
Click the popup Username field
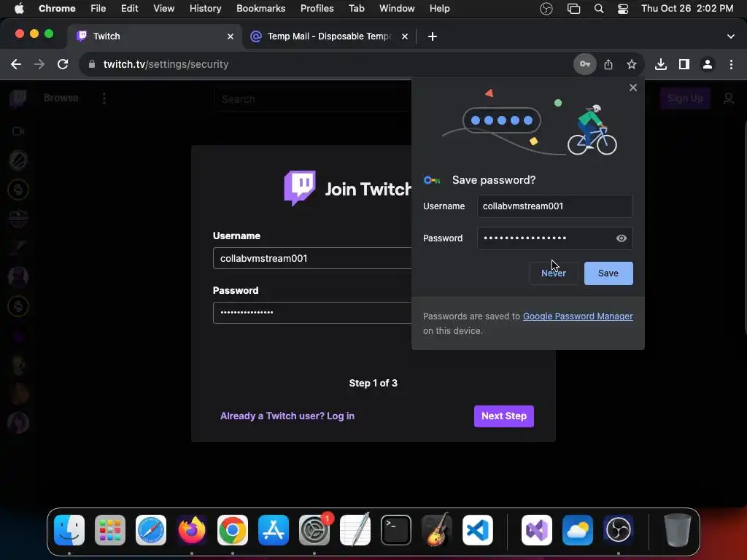coord(555,206)
